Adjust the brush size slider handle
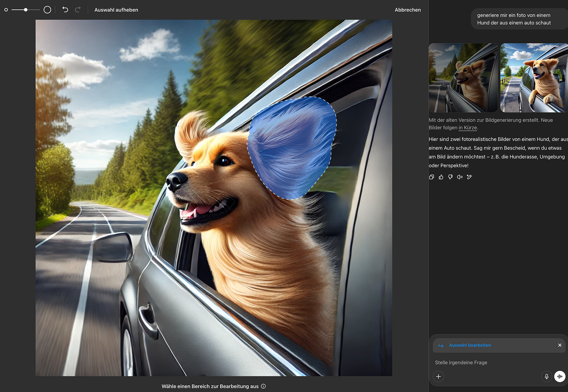Viewport: 568px width, 392px height. click(25, 10)
